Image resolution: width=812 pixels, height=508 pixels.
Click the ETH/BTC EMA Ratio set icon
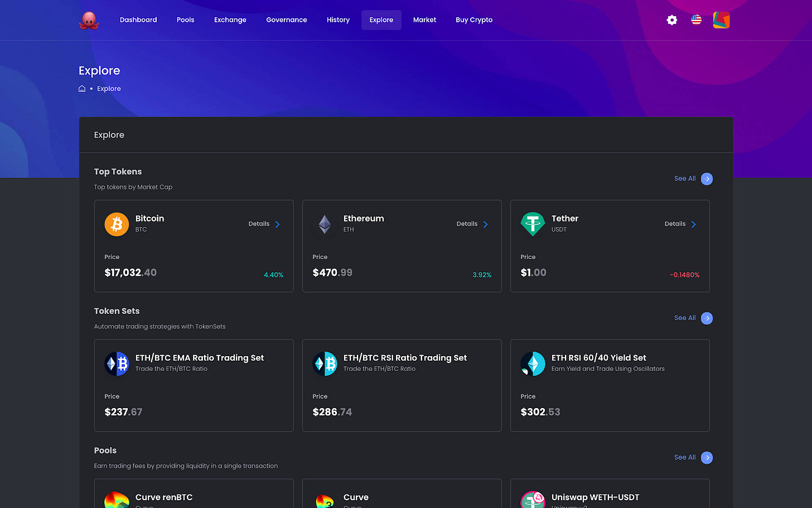tap(117, 363)
